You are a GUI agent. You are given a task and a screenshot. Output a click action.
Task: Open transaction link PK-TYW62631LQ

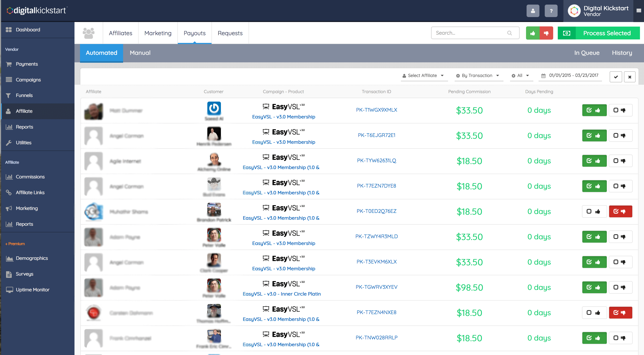(376, 161)
